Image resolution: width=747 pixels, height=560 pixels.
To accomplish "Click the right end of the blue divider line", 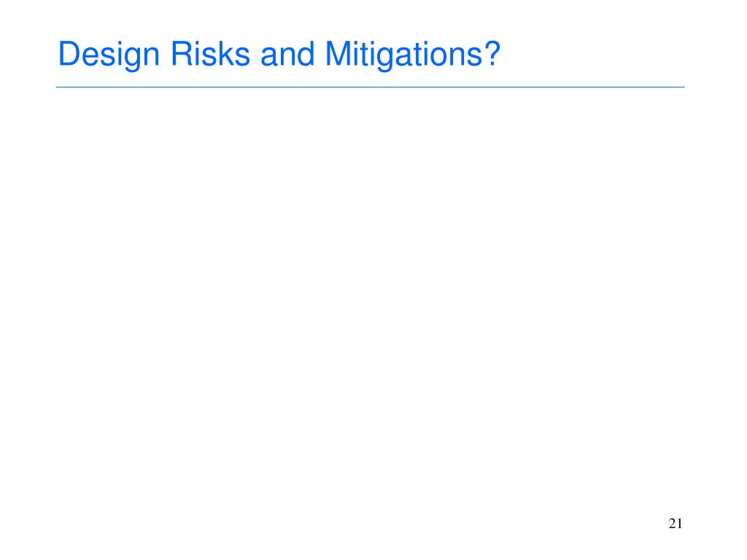I will tap(683, 87).
